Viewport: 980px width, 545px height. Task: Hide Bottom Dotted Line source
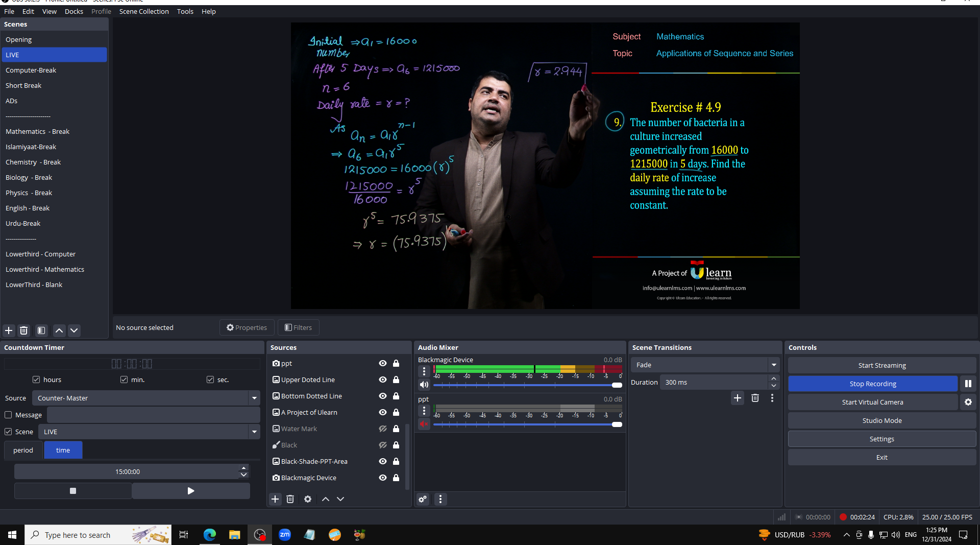(383, 396)
